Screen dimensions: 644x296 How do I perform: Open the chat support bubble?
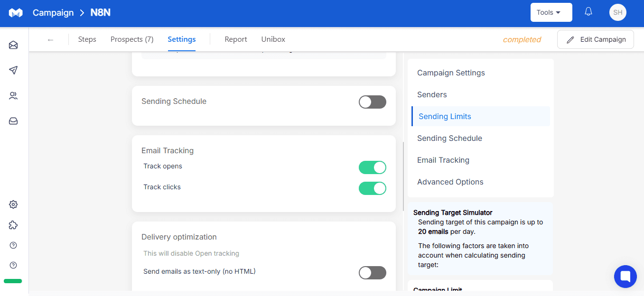pos(625,276)
